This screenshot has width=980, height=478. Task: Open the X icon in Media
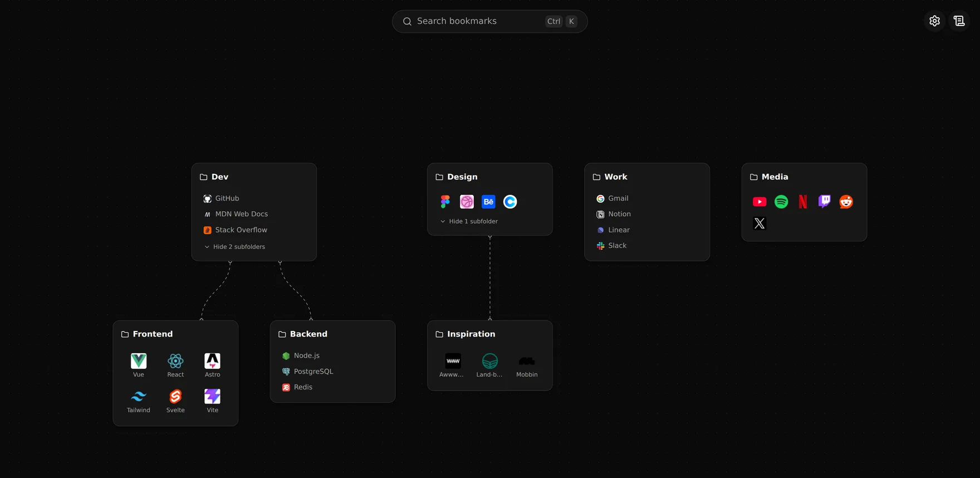pyautogui.click(x=759, y=223)
